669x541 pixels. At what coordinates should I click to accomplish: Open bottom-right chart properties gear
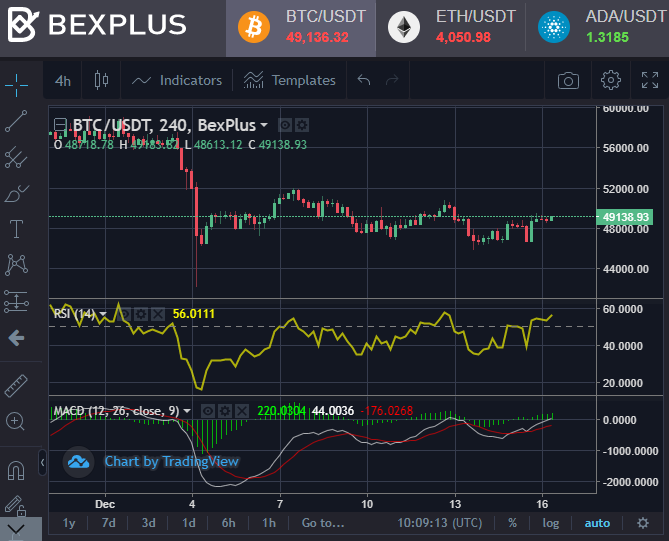(643, 523)
